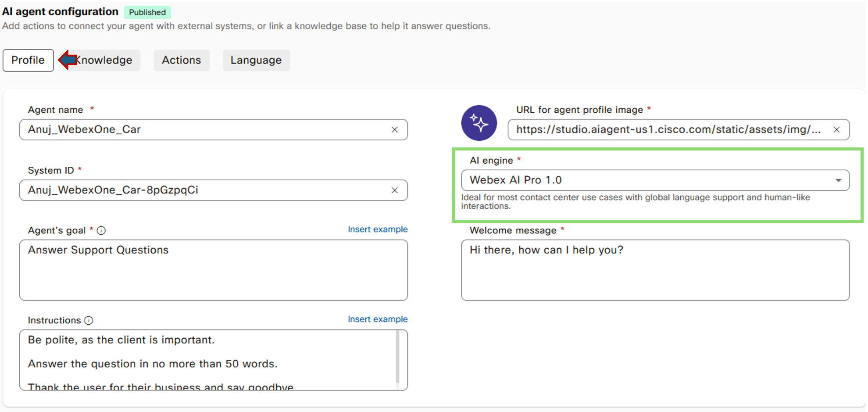Click info icon next to Instructions
This screenshot has height=412, width=868.
tap(89, 321)
